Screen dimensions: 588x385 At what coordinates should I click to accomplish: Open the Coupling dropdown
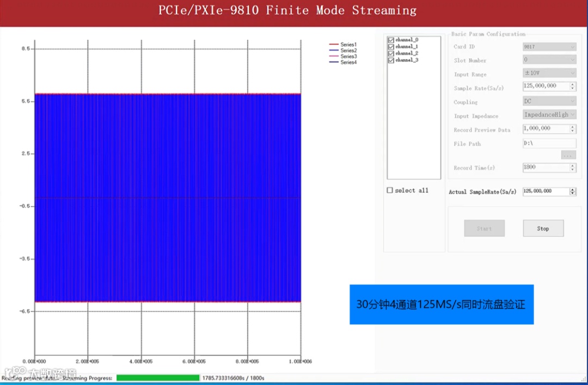coord(549,101)
